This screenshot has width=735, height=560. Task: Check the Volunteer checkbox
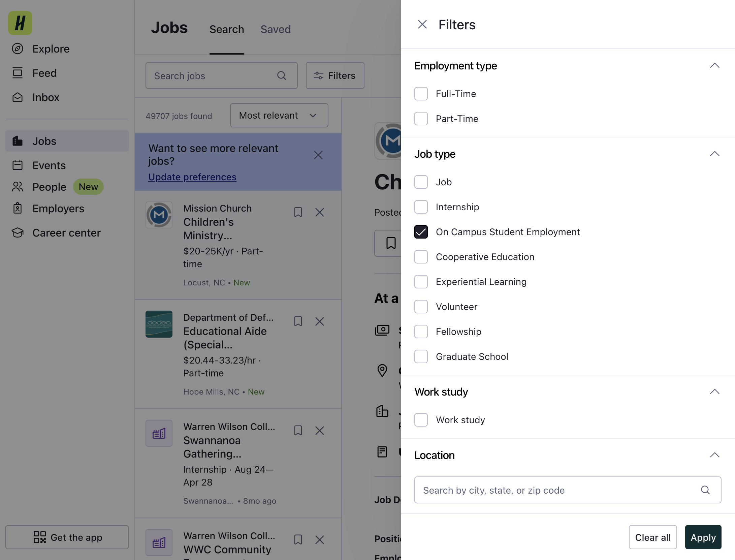click(421, 307)
